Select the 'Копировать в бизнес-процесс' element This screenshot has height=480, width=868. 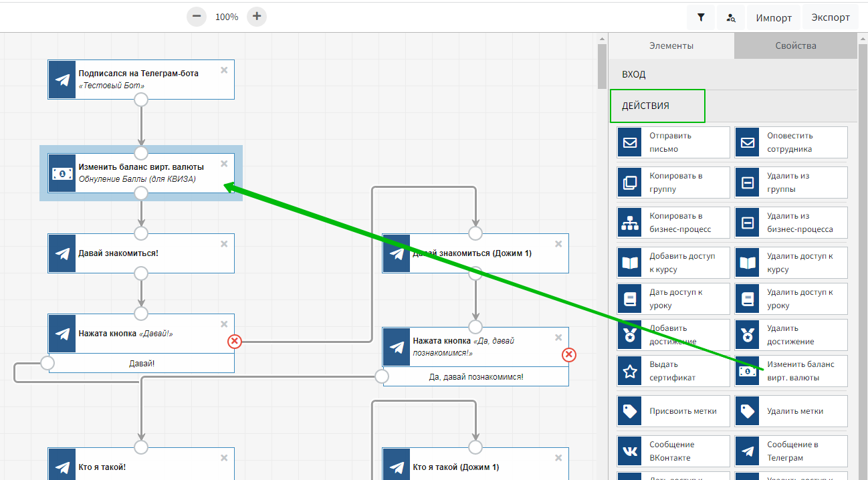[673, 223]
